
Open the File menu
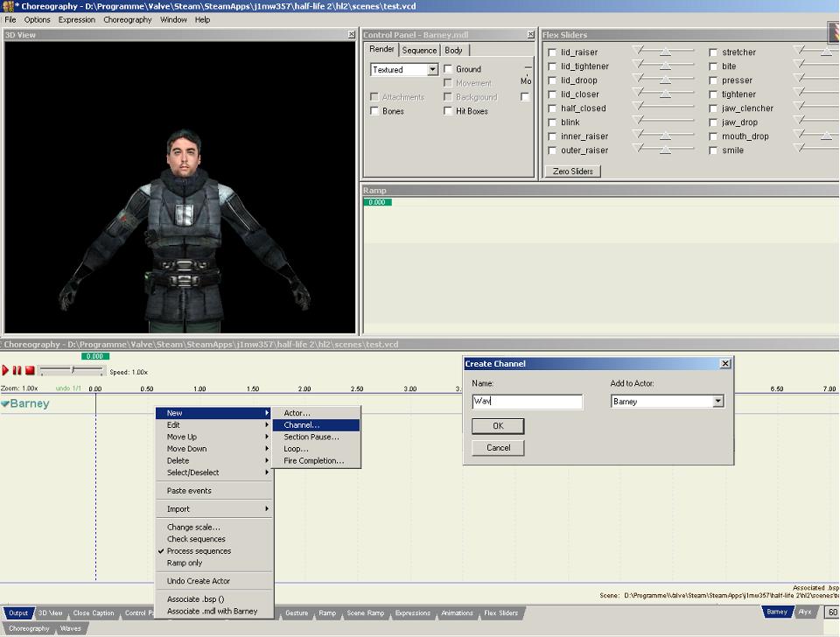[x=10, y=20]
